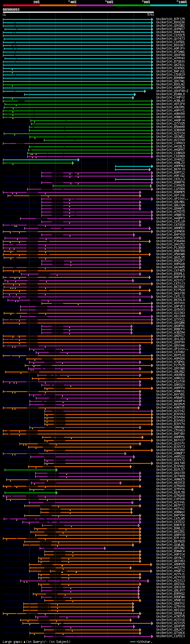Screen dimensions: 190x644
Task: Select the UniRef100_P13869 label
Action: point(170,248)
